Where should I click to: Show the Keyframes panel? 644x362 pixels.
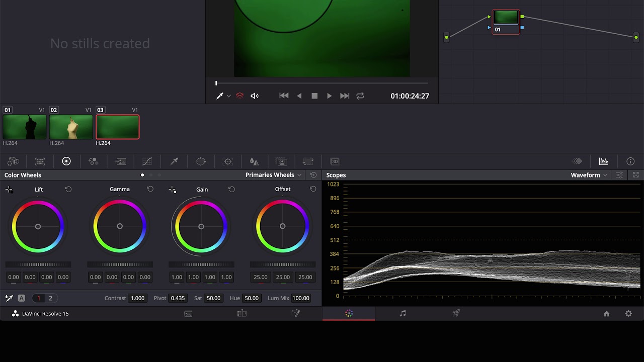(577, 161)
